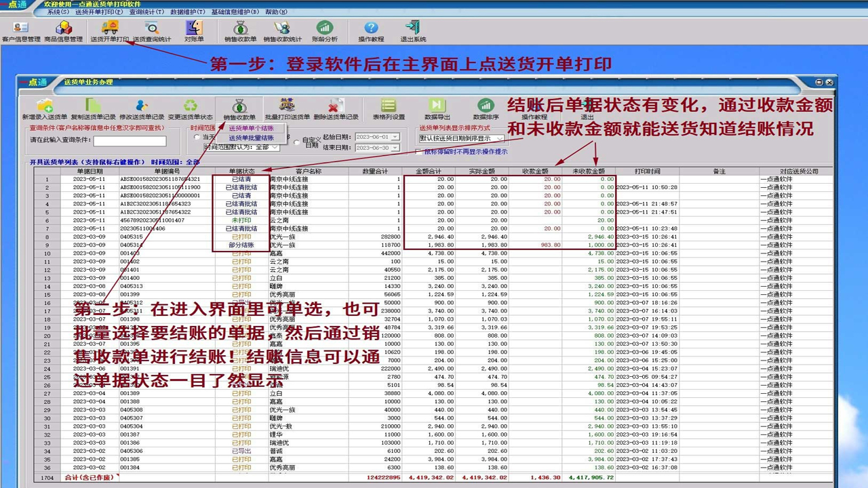Open the 送货单列表显示排序方式 dropdown
This screenshot has height=488, width=868.
point(499,138)
